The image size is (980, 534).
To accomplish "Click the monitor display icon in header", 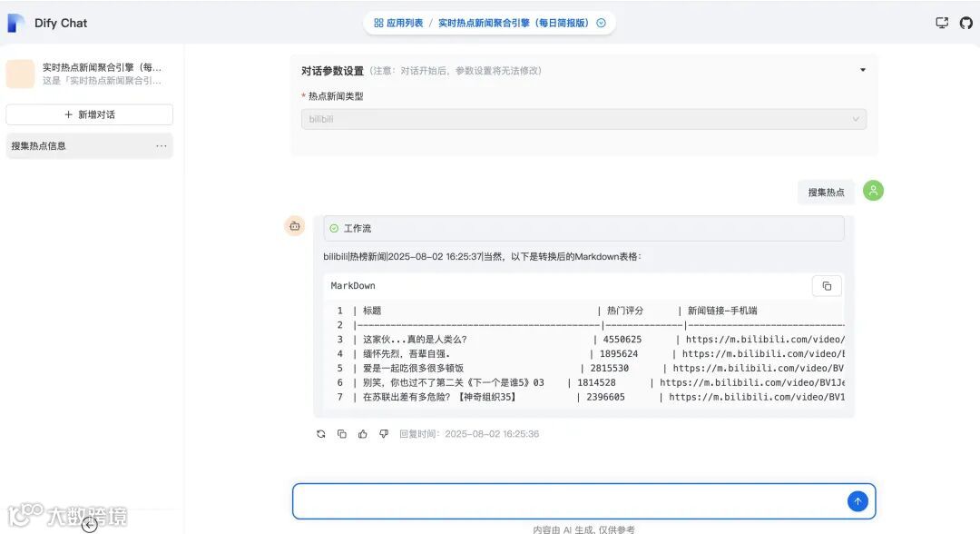I will click(x=942, y=23).
